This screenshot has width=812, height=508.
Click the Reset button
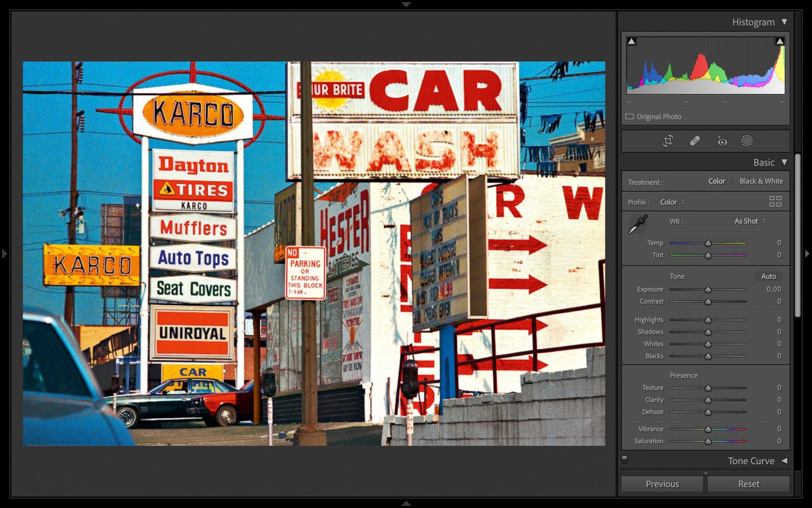(x=748, y=484)
